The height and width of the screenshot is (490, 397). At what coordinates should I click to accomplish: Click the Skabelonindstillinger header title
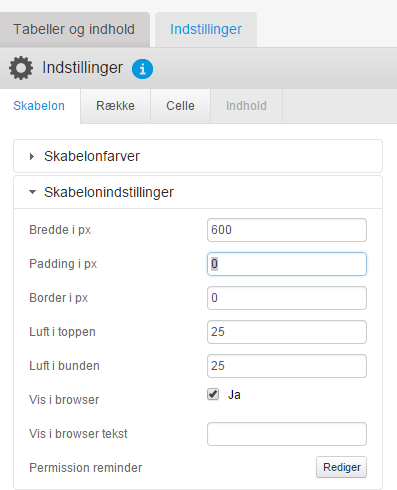tap(109, 192)
